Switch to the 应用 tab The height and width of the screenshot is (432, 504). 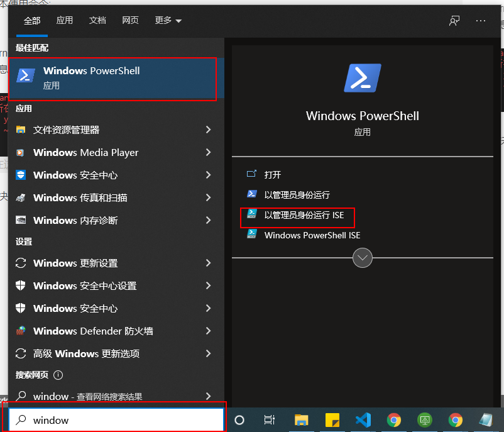coord(65,21)
